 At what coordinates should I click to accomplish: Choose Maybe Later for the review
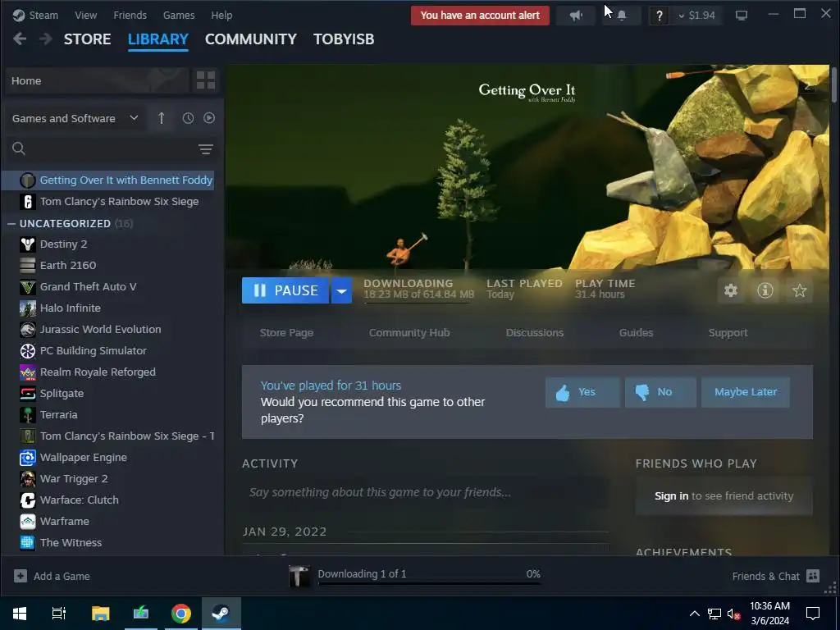(745, 392)
